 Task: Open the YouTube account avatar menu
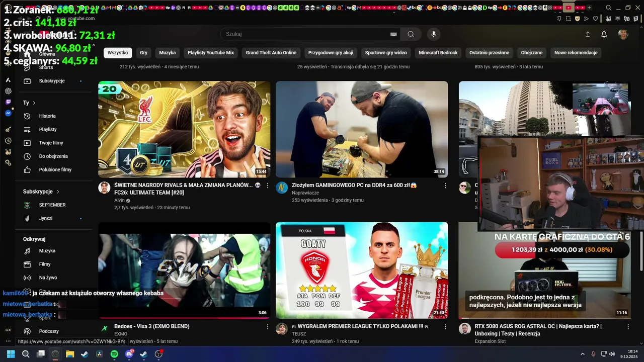pos(623,34)
